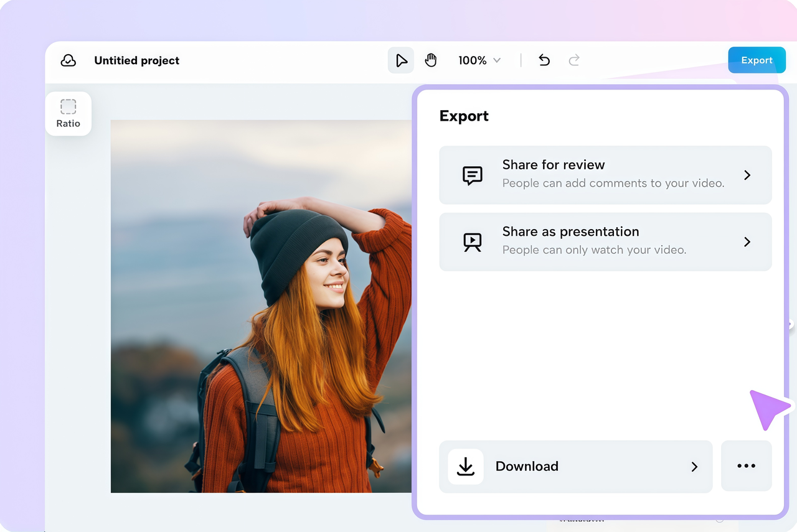Open the 100% zoom level dropdown

479,60
